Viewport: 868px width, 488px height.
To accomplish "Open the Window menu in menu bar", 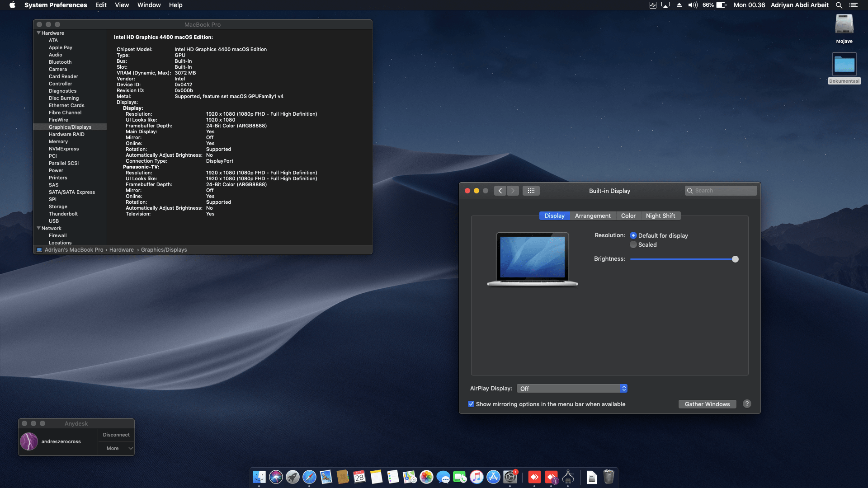I will pyautogui.click(x=149, y=5).
